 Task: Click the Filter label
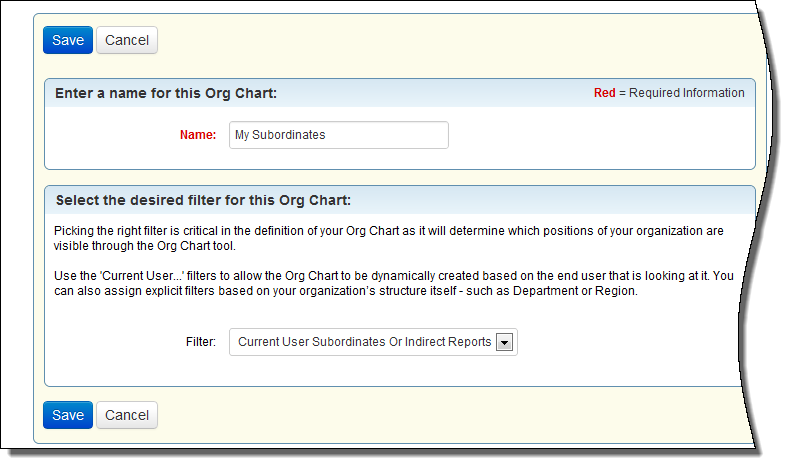(201, 342)
